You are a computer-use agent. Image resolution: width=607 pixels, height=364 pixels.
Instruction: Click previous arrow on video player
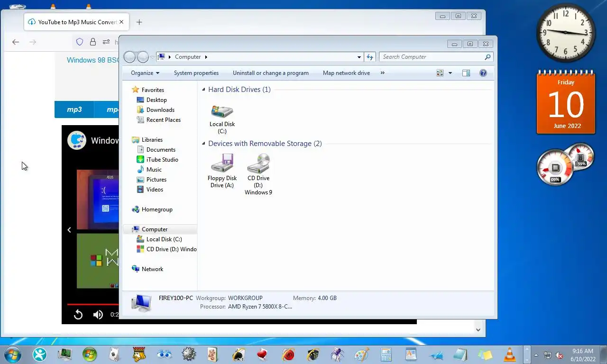(x=69, y=230)
